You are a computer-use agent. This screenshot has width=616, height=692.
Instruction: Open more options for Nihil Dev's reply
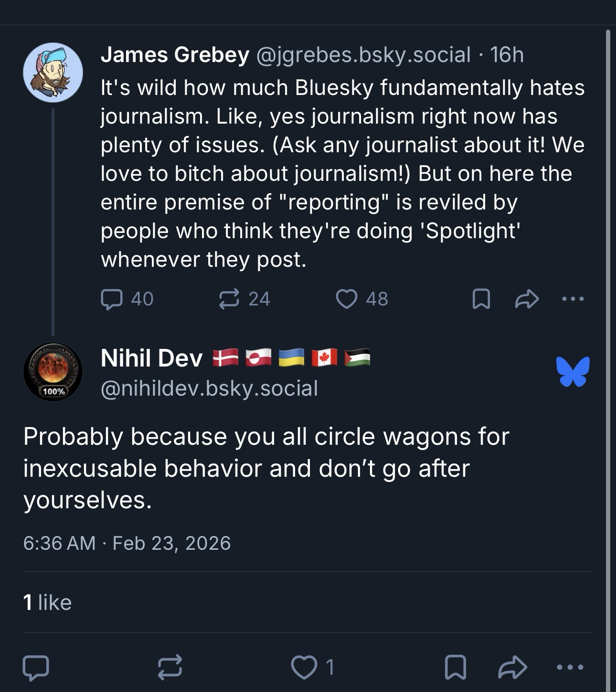point(570,667)
